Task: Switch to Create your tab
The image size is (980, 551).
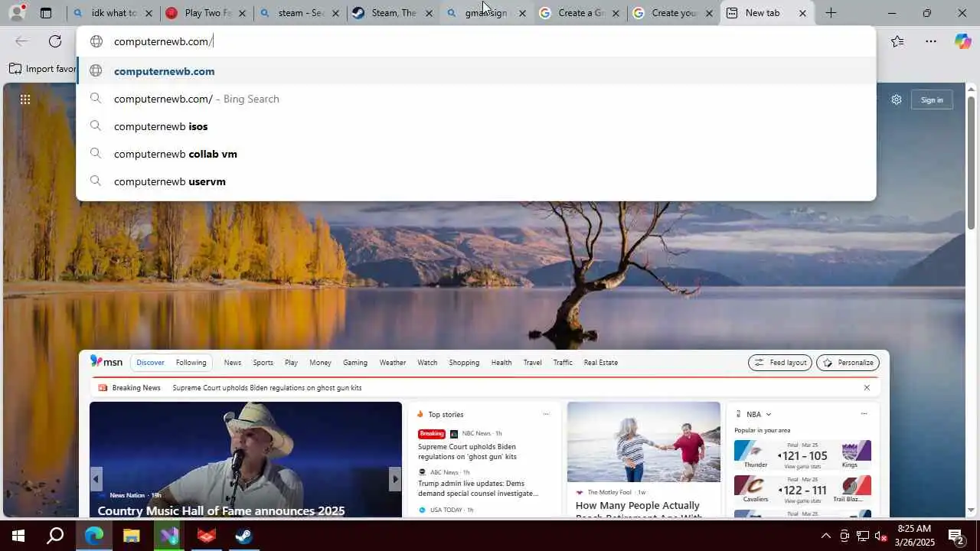Action: pos(674,13)
